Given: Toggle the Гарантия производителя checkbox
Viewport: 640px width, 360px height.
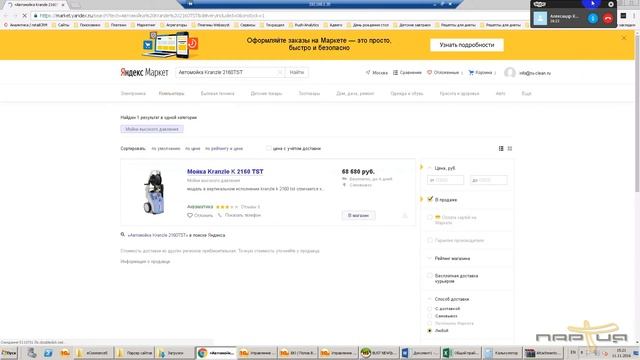Looking at the screenshot, I should (x=430, y=240).
